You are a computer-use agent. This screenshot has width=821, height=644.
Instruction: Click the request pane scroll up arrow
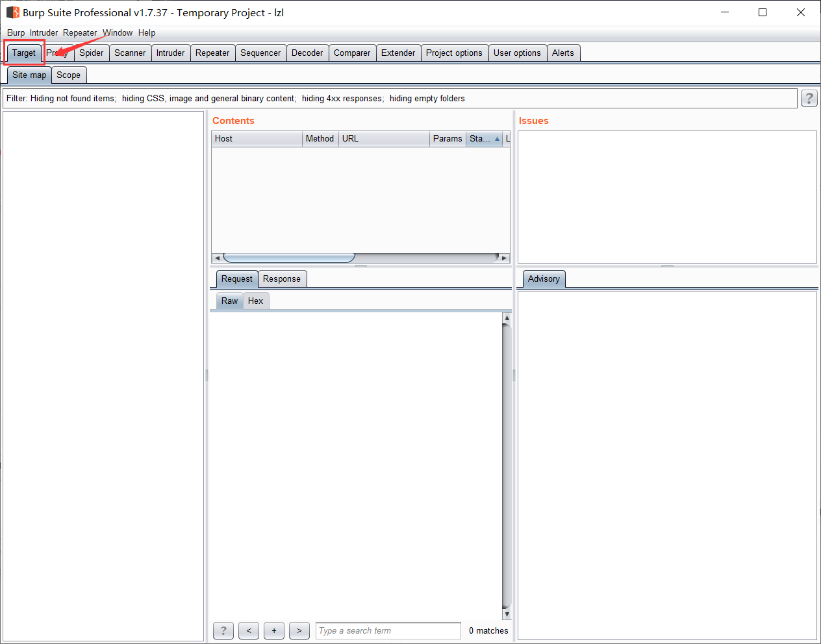point(507,318)
